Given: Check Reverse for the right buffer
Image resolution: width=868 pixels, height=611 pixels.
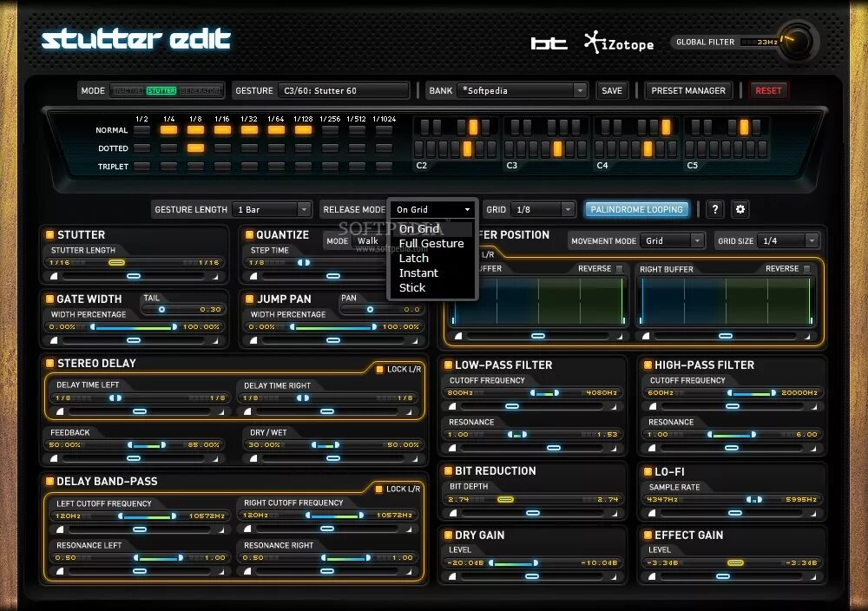Looking at the screenshot, I should coord(806,269).
